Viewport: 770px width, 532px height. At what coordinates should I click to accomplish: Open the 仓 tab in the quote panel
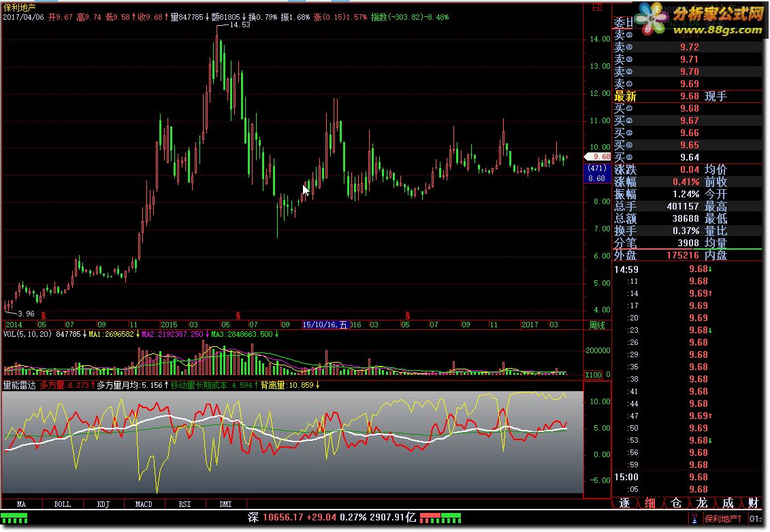[676, 503]
